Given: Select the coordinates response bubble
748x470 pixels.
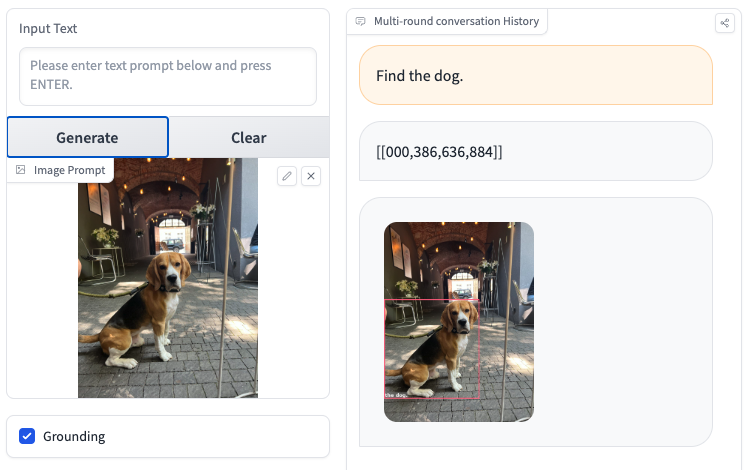Looking at the screenshot, I should (x=536, y=151).
